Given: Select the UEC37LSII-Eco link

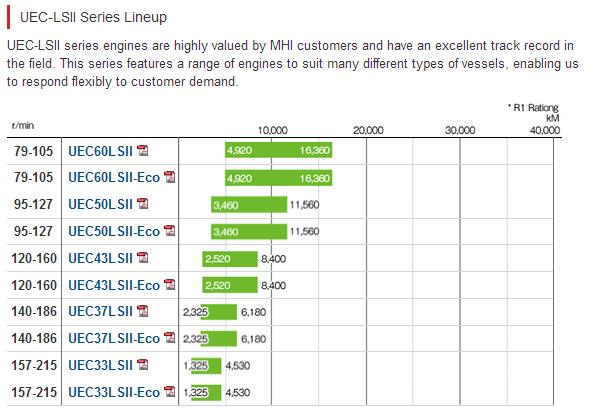Looking at the screenshot, I should pos(114,339).
